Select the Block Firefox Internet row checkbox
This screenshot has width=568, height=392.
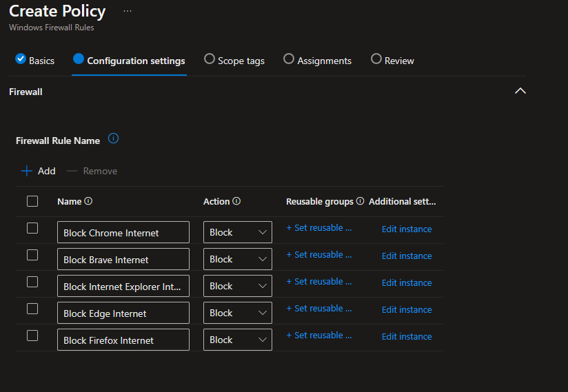tap(32, 336)
